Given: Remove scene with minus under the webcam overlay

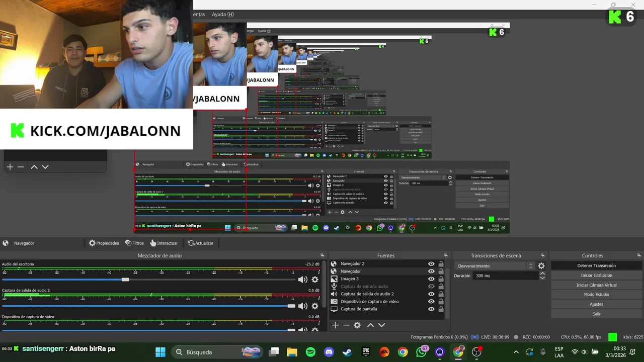Looking at the screenshot, I should point(21,167).
